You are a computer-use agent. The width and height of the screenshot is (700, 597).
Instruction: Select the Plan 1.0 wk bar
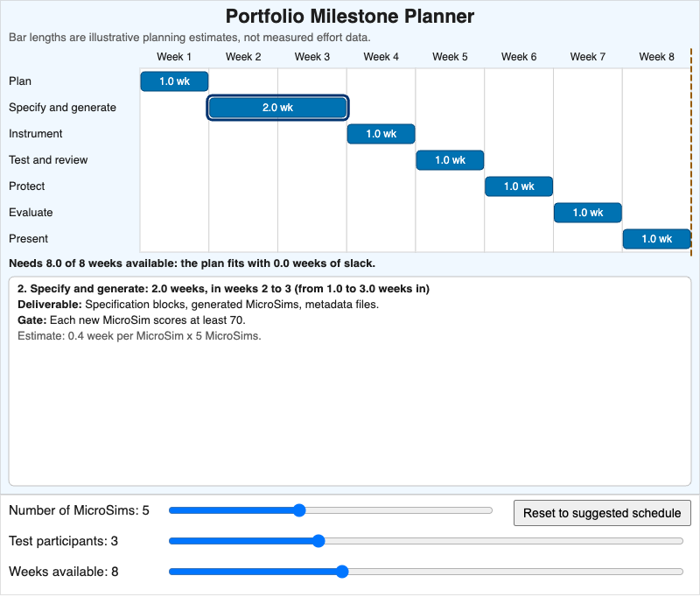[x=174, y=81]
